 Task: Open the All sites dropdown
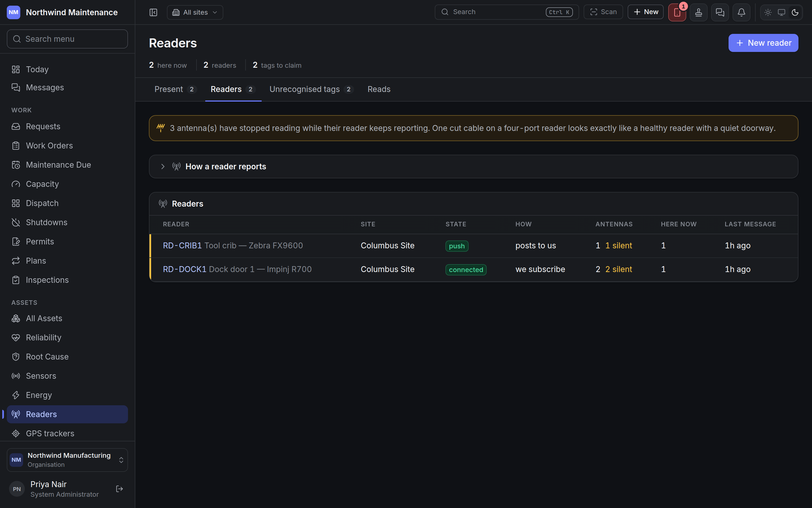(195, 12)
